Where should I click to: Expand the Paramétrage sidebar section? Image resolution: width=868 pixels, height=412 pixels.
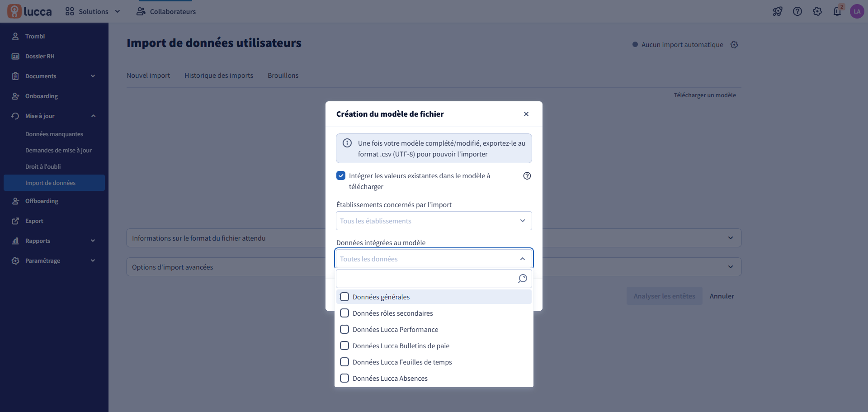pyautogui.click(x=93, y=260)
